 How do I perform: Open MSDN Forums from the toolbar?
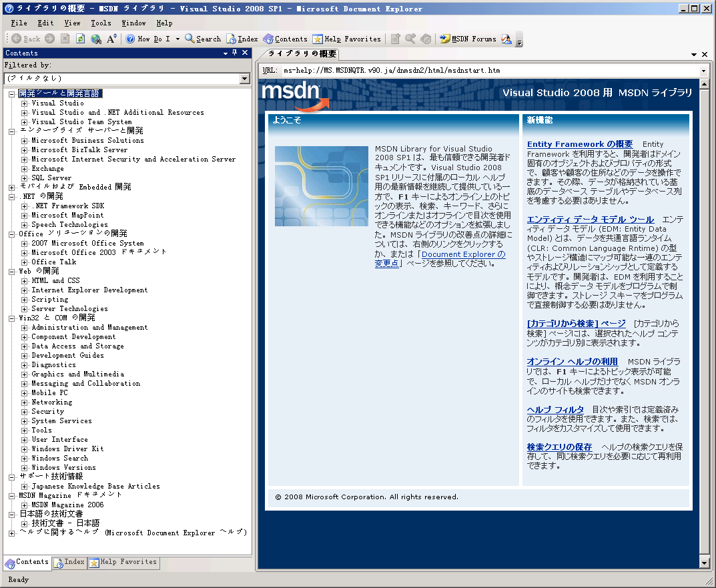(x=468, y=39)
